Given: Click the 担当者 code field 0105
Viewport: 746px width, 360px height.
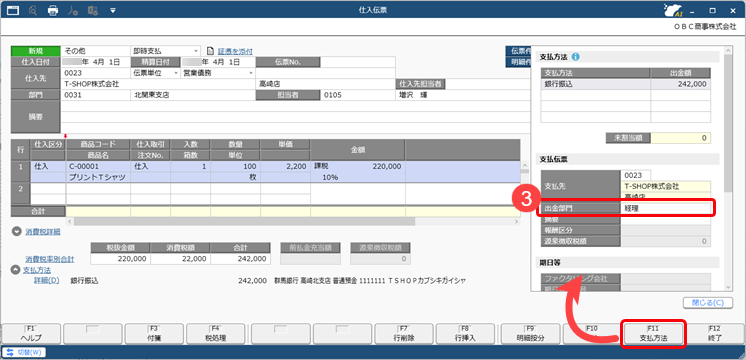Looking at the screenshot, I should tap(357, 95).
